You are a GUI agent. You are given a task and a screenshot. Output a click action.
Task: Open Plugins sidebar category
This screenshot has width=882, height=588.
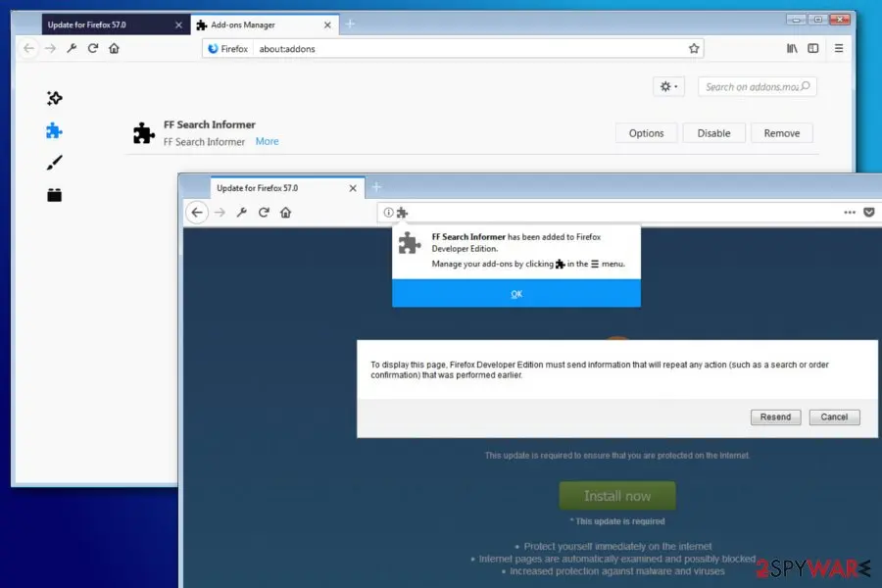click(54, 195)
